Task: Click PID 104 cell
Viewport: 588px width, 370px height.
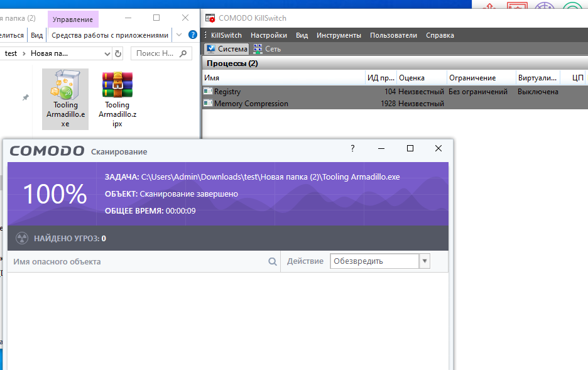Action: (390, 92)
